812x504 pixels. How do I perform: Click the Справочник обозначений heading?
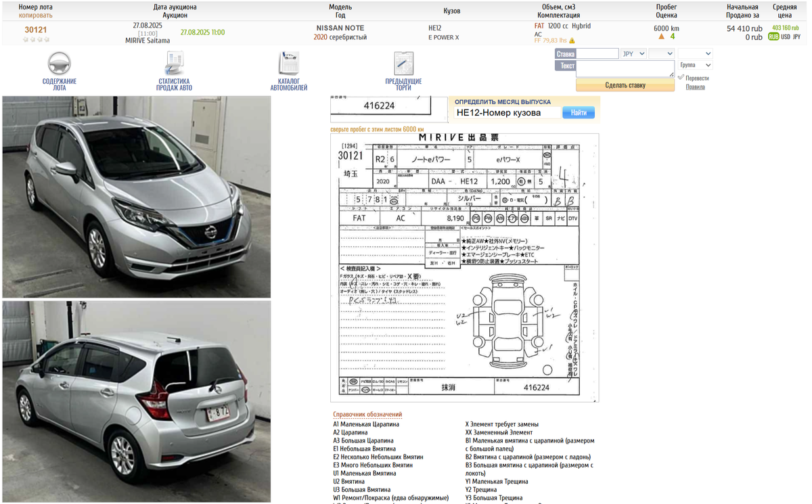tap(367, 415)
